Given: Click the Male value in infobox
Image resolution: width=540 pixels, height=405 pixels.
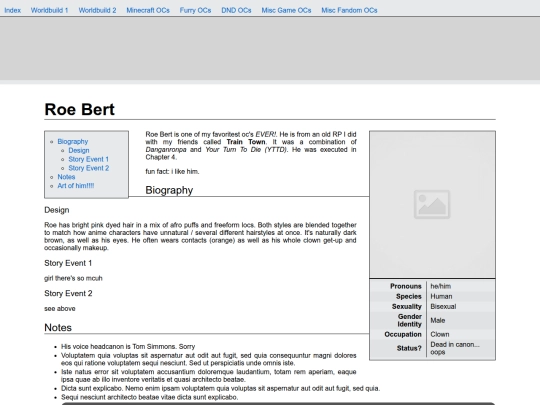Looking at the screenshot, I should tap(438, 321).
